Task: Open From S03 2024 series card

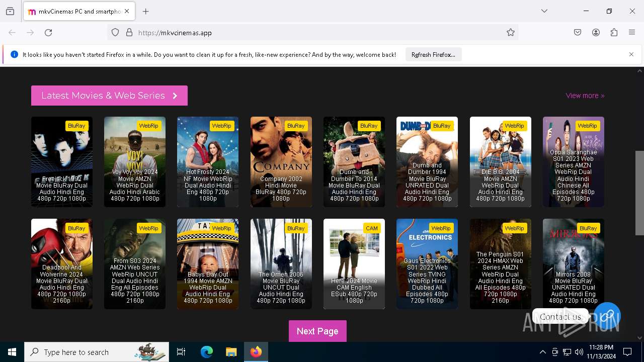Action: tap(135, 264)
